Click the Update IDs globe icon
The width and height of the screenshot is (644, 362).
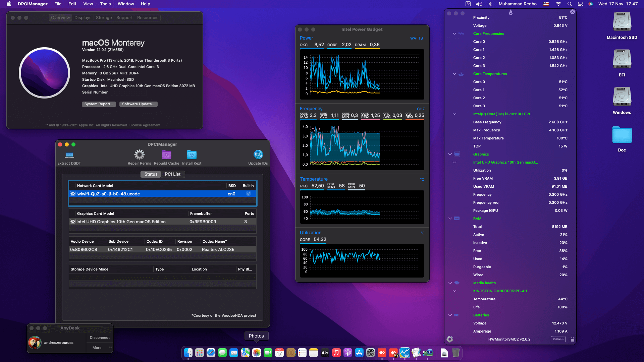pos(258,155)
